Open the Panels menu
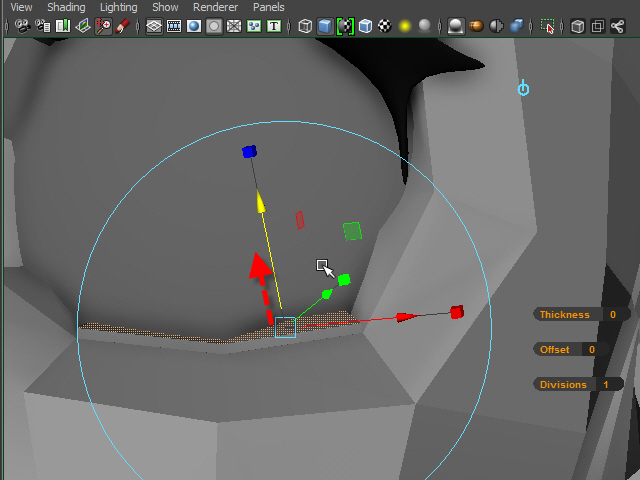This screenshot has height=480, width=640. click(x=269, y=7)
